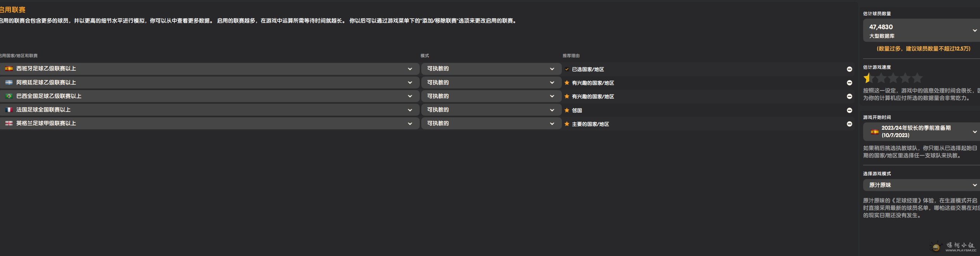Remove the England league using minus icon

849,124
